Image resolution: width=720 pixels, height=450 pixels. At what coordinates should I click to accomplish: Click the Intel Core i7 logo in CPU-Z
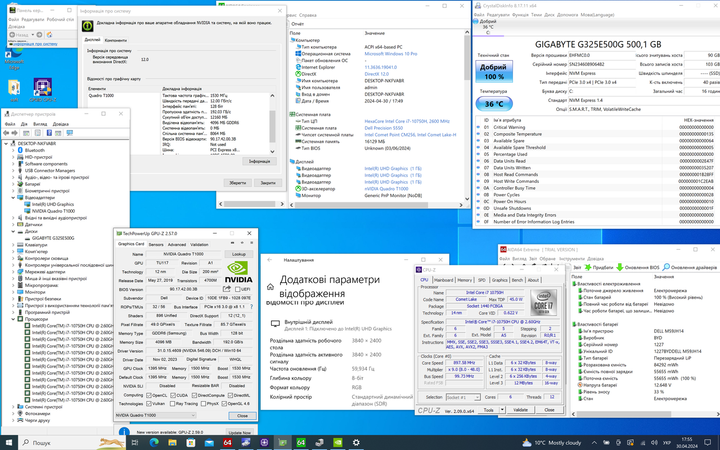[544, 303]
